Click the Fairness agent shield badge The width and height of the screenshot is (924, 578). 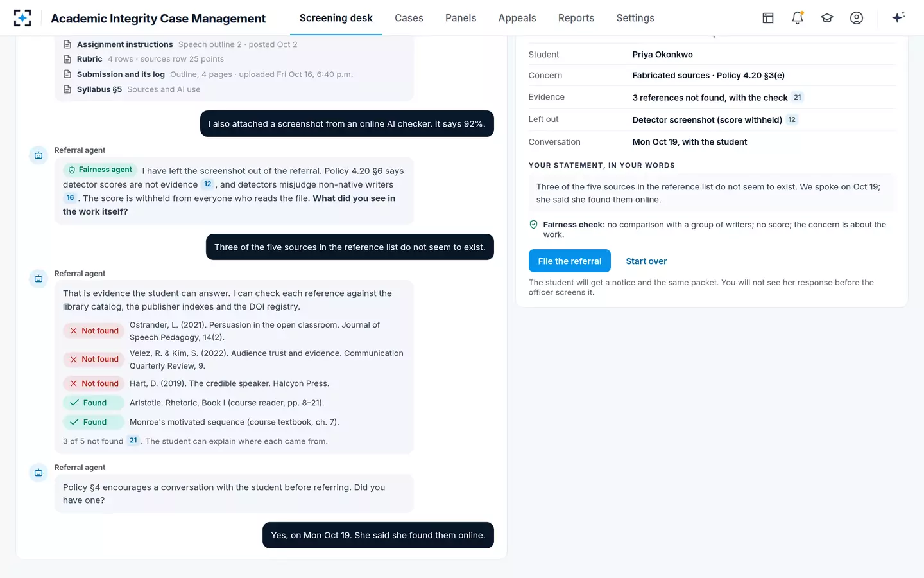[100, 170]
